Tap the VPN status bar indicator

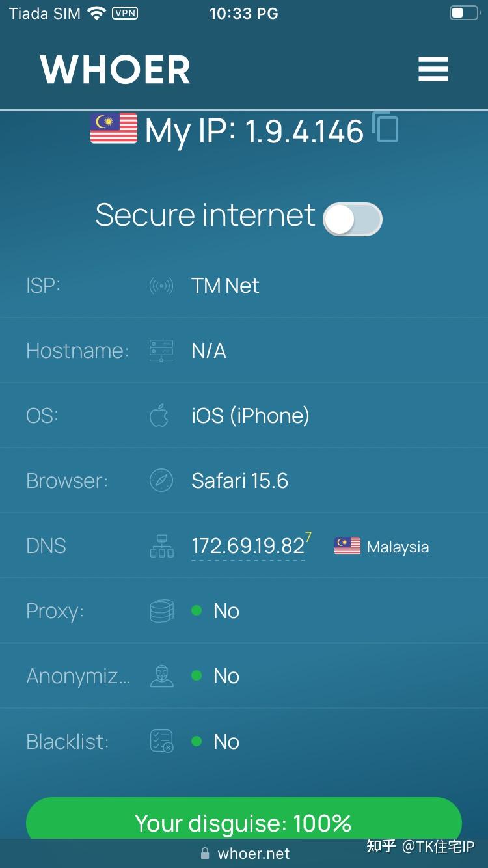tap(125, 13)
